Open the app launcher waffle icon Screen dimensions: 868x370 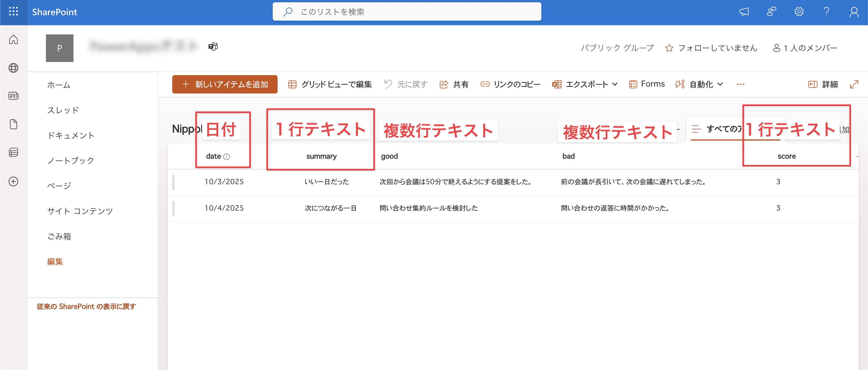(13, 12)
